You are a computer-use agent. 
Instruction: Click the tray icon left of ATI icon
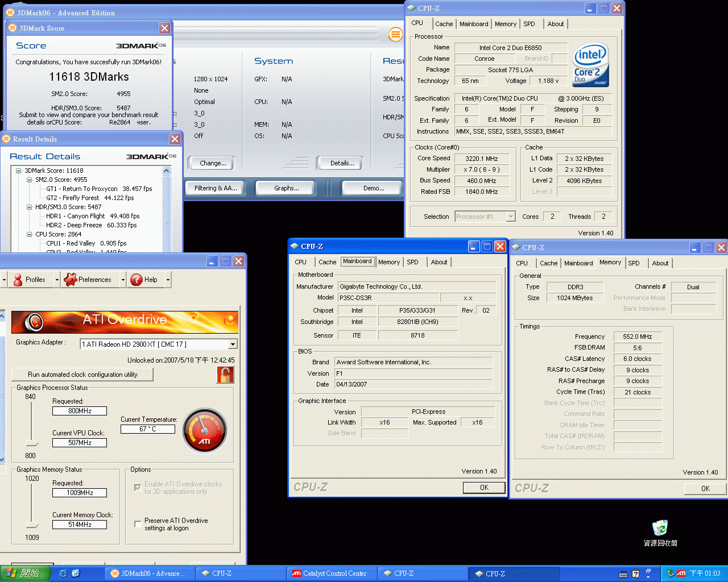pyautogui.click(x=671, y=573)
